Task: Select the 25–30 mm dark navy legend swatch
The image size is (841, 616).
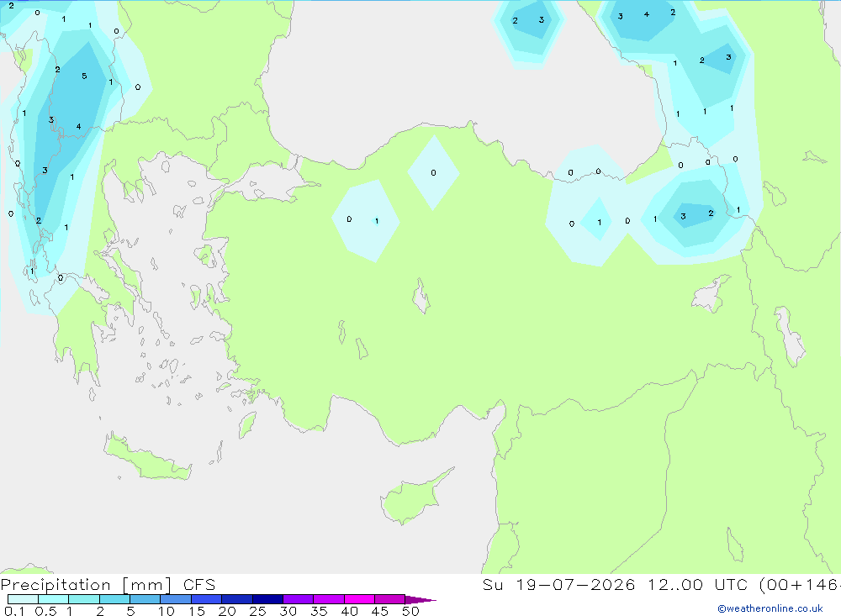Action: [x=267, y=599]
